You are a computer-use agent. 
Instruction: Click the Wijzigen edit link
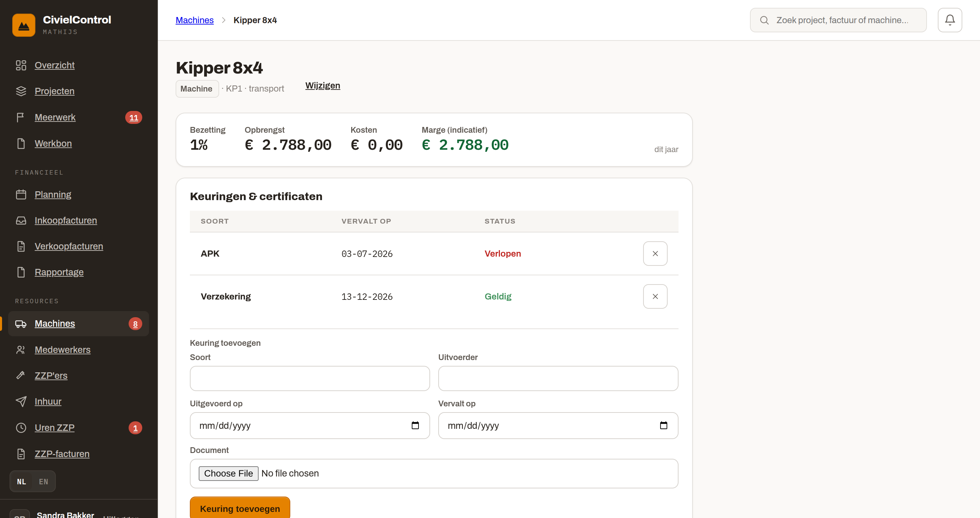323,86
